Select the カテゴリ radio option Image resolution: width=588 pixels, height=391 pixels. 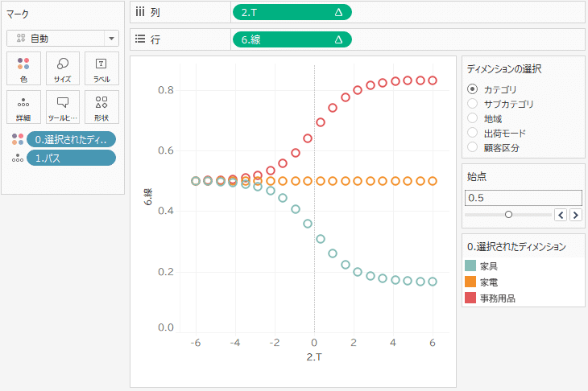tap(473, 89)
